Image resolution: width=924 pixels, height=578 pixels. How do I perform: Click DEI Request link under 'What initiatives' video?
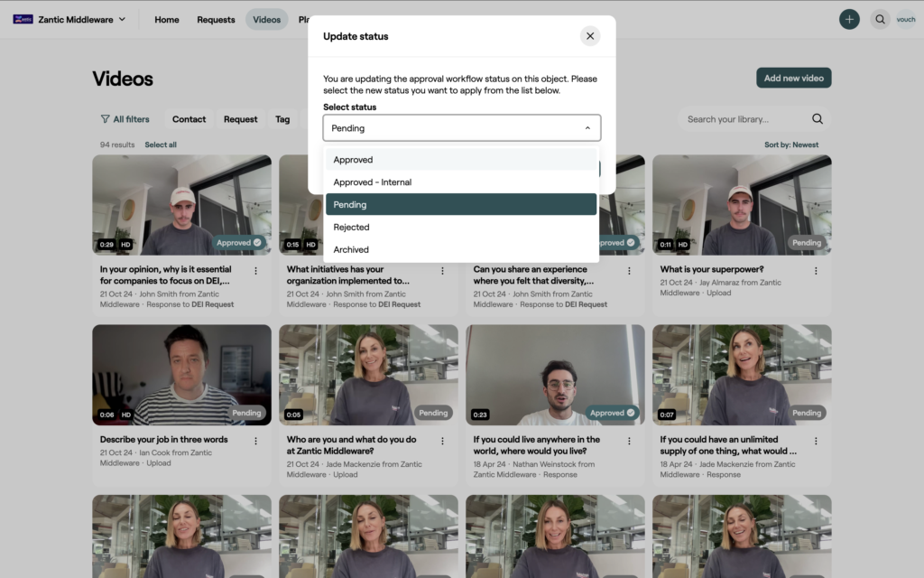399,304
